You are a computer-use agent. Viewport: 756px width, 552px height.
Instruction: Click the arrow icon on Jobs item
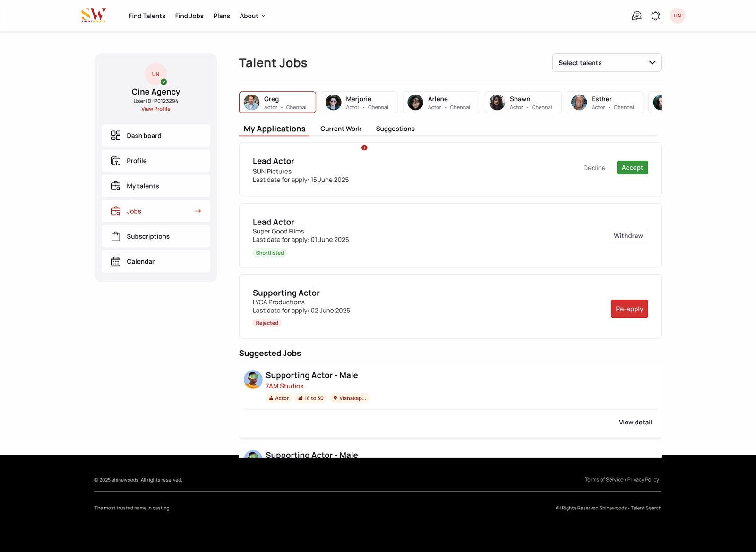tap(198, 211)
